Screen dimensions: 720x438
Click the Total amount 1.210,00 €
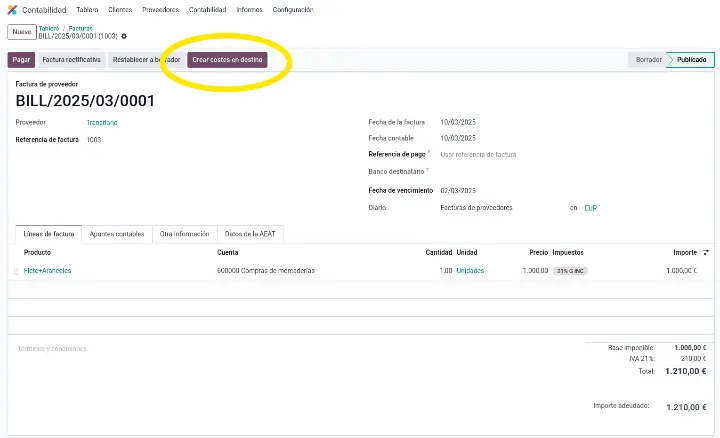(686, 371)
